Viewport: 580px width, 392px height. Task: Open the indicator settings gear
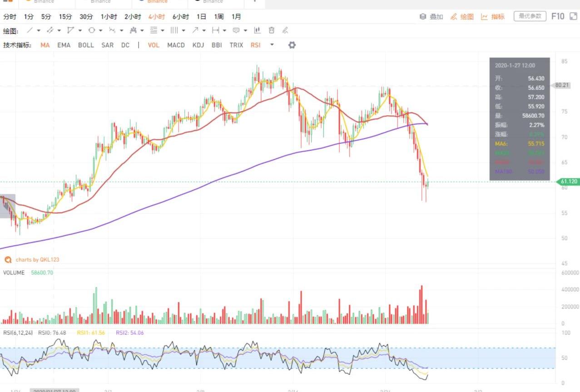292,45
